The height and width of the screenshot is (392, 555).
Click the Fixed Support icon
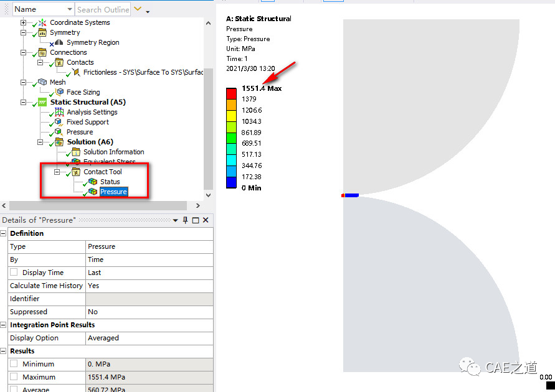pyautogui.click(x=59, y=122)
